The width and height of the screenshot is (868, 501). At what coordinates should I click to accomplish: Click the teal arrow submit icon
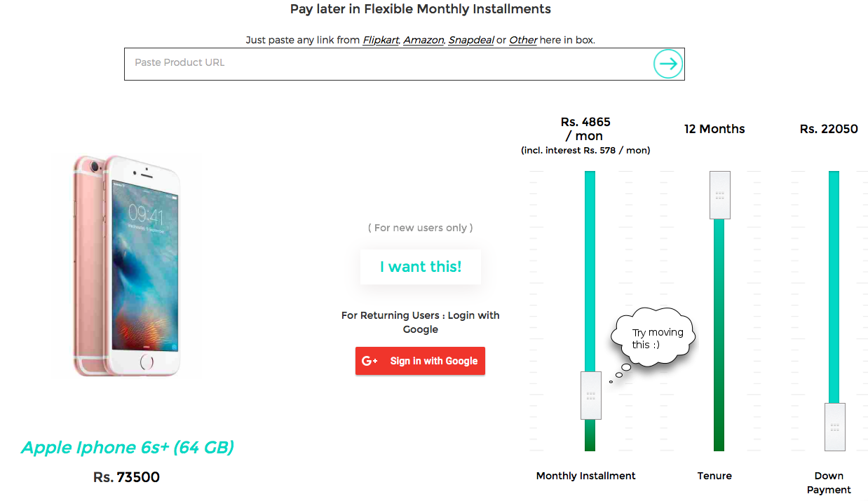tap(668, 64)
